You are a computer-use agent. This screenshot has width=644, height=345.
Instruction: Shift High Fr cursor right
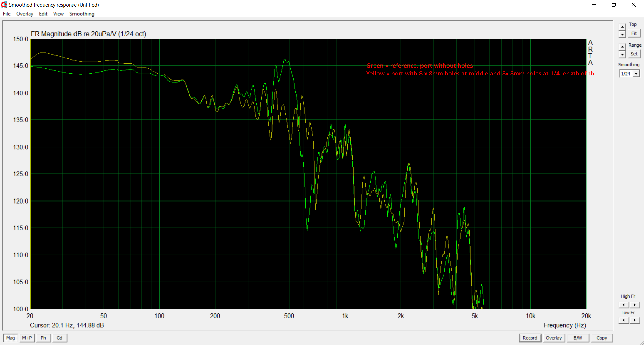pyautogui.click(x=634, y=305)
